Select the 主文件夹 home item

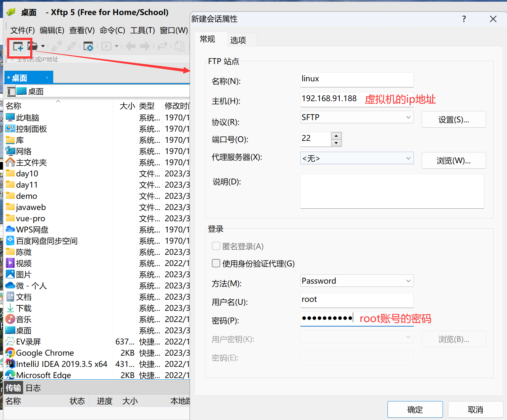click(26, 162)
